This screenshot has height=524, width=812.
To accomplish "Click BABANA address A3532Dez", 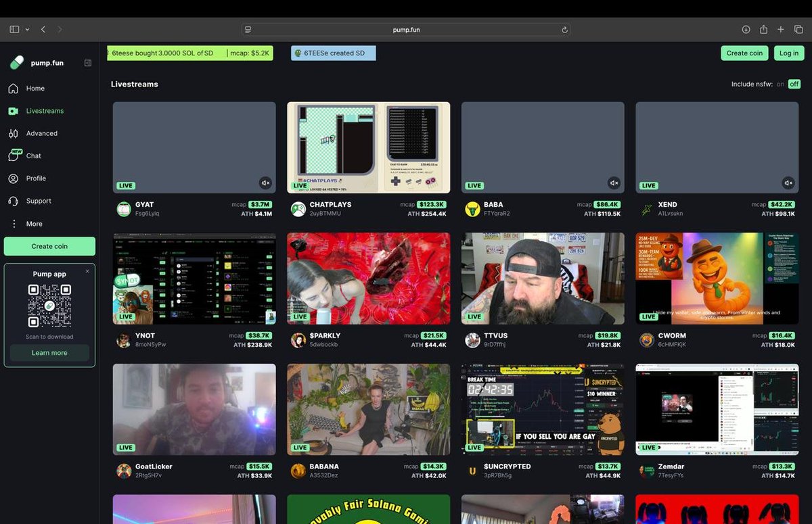I will [324, 475].
